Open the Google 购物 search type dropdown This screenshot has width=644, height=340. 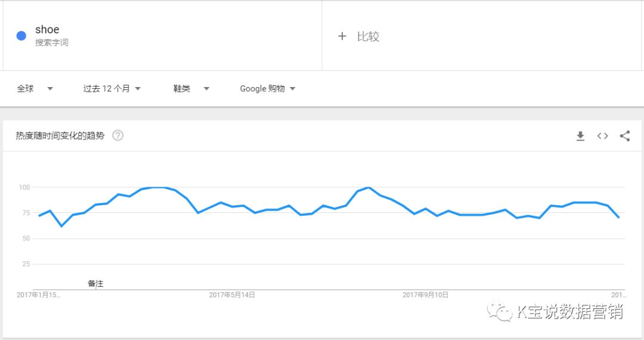click(x=268, y=89)
